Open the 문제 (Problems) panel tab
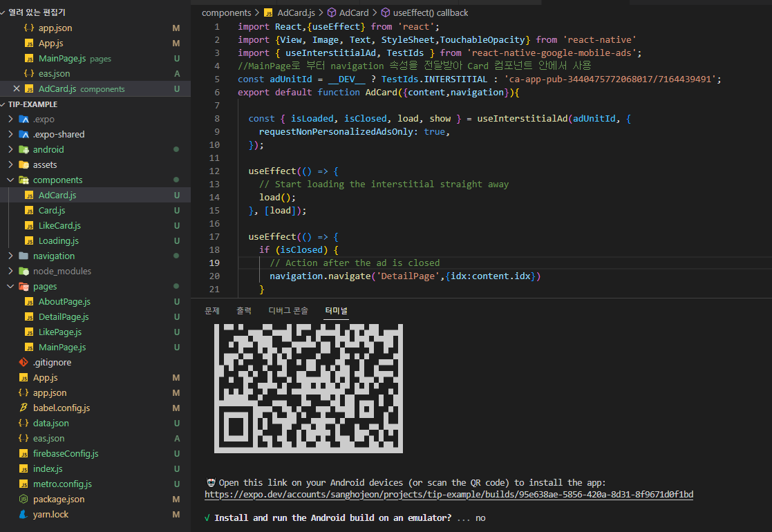The image size is (772, 532). (x=212, y=310)
